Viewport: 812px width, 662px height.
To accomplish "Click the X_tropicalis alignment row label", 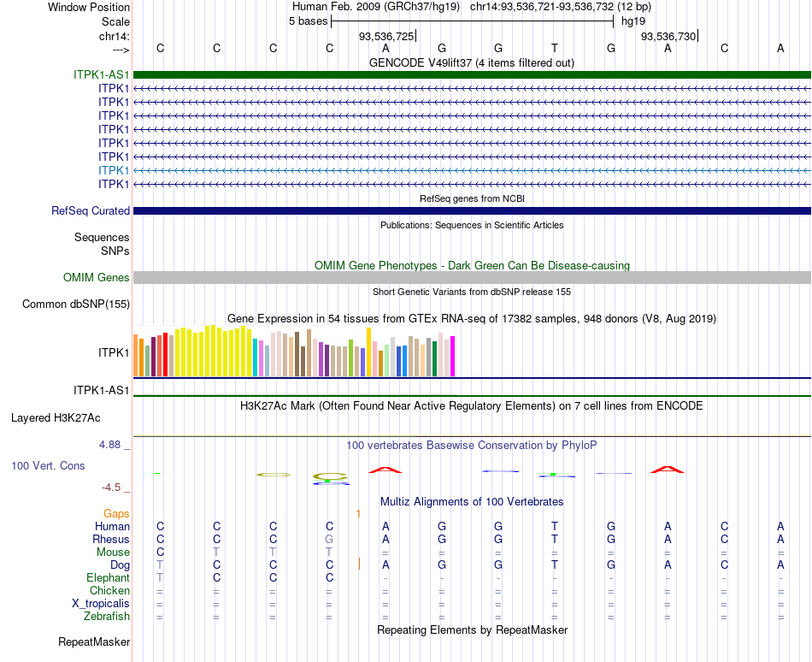I will [x=101, y=604].
